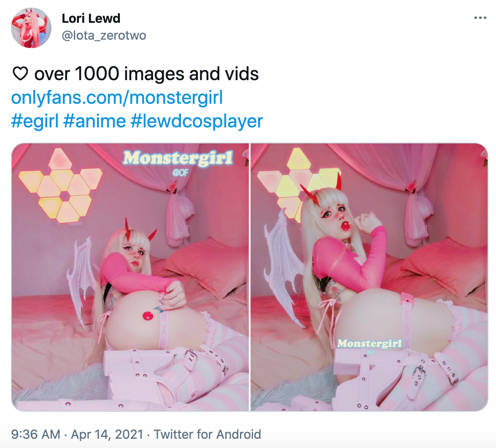Click the 9:36 AM timestamp
The width and height of the screenshot is (496, 448).
click(36, 434)
